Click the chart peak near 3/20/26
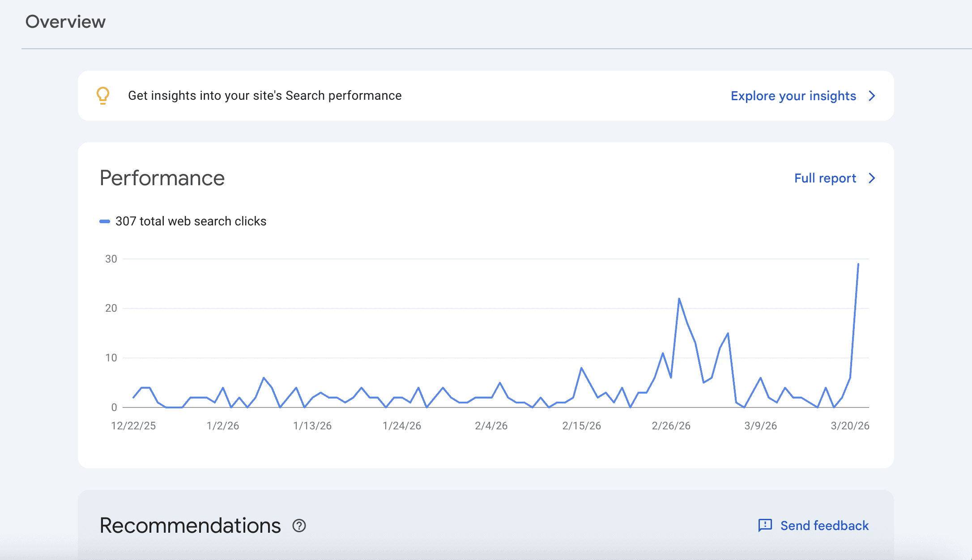This screenshot has width=972, height=560. tap(858, 264)
